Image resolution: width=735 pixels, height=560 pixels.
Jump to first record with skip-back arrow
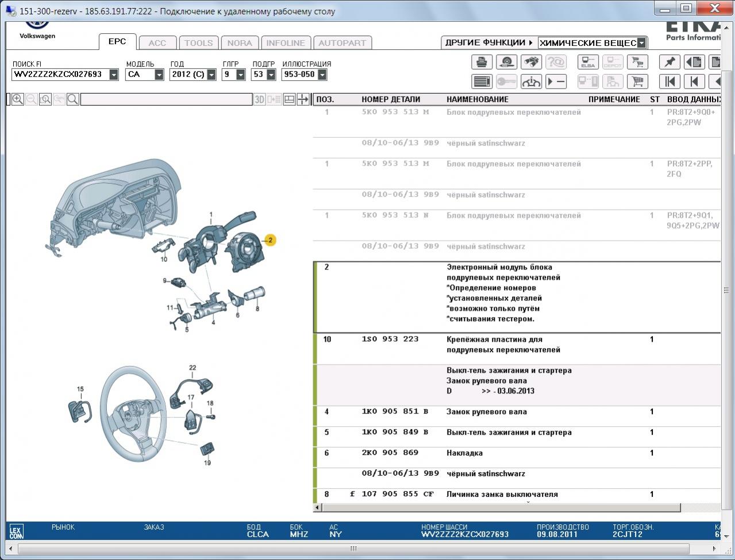(x=669, y=82)
